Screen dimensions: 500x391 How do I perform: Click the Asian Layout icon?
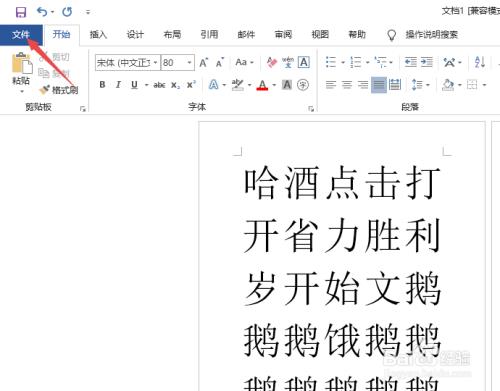click(449, 62)
